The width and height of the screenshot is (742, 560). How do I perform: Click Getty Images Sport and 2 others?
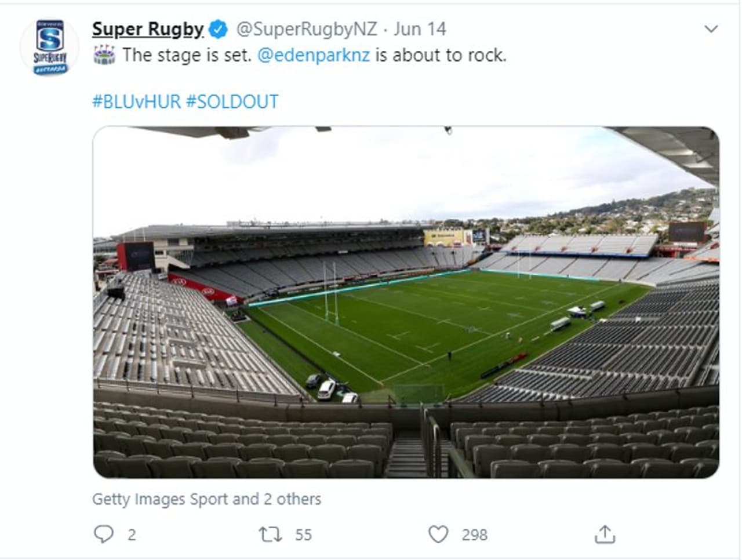[x=206, y=499]
